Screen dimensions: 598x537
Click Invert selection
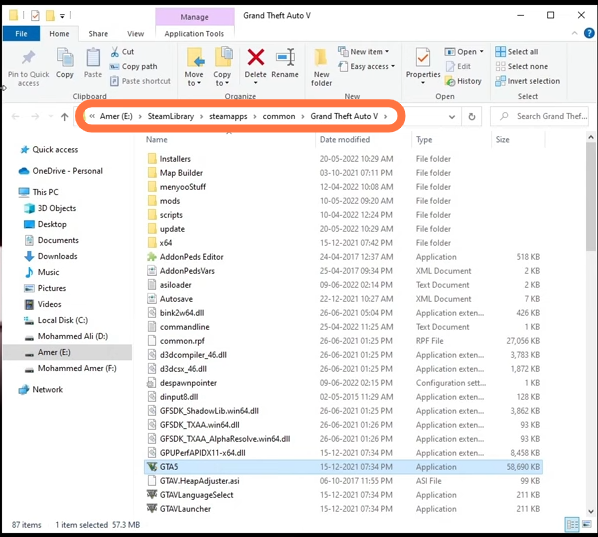tap(527, 81)
